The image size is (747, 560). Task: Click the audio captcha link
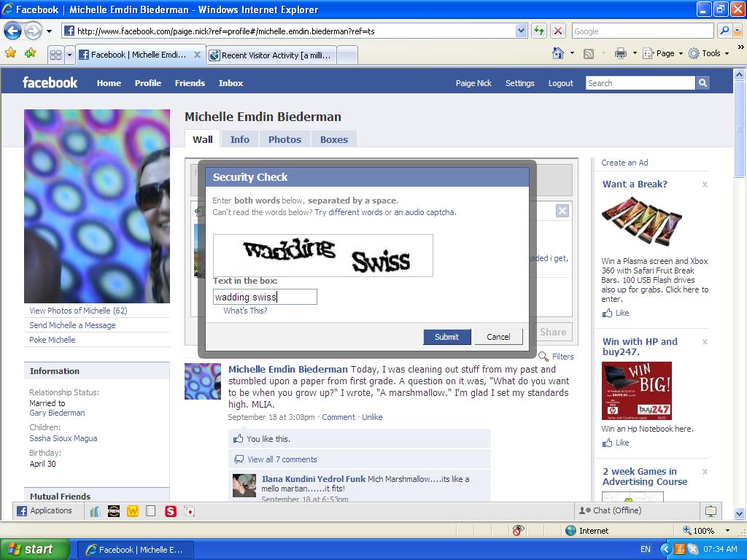coord(425,212)
